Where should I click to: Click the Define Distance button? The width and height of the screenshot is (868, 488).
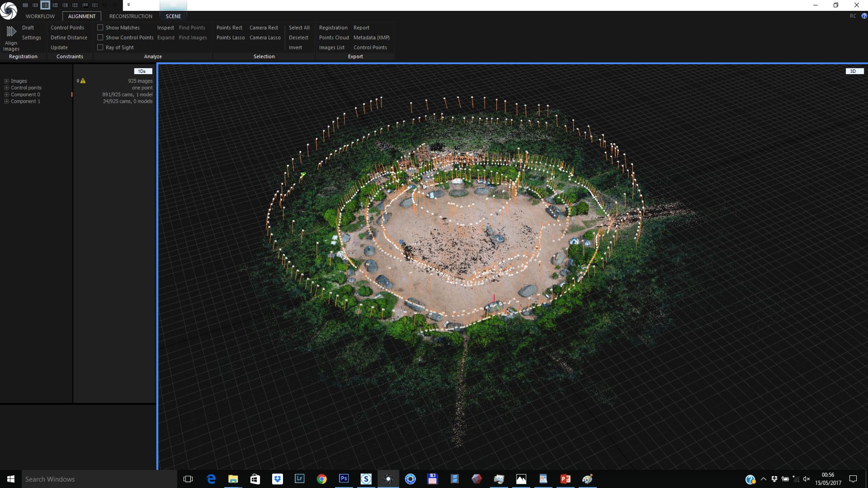[x=69, y=38]
